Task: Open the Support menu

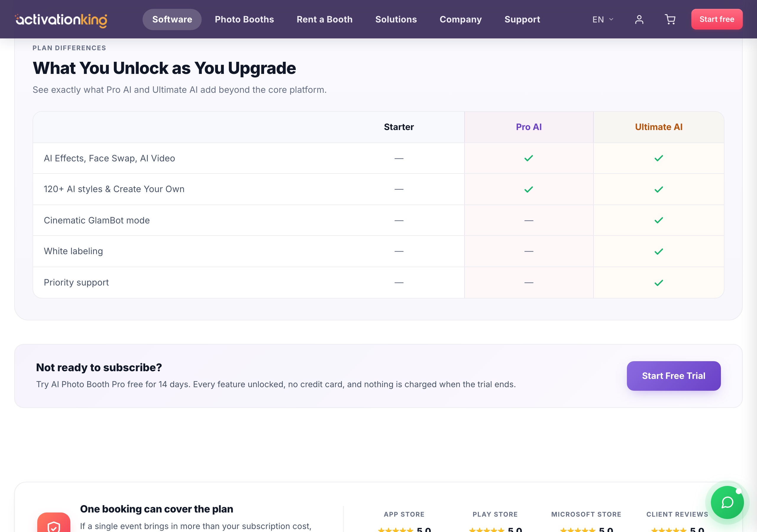Action: [522, 20]
